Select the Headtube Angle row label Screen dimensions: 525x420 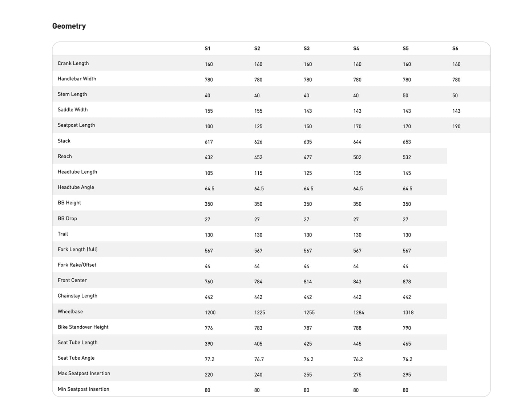pos(76,187)
